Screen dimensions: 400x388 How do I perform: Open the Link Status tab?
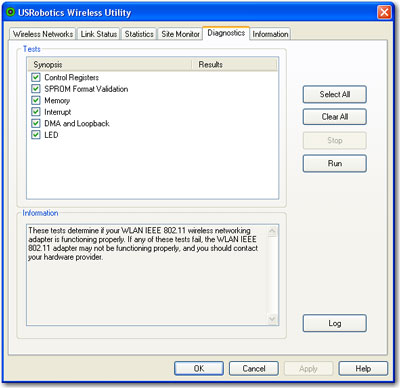[x=99, y=34]
